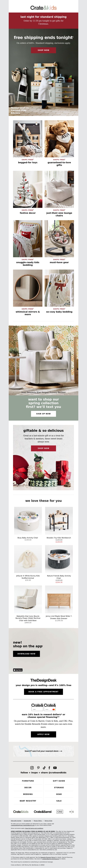Click BOOK A FREE APPOINTMENT button

43,691
